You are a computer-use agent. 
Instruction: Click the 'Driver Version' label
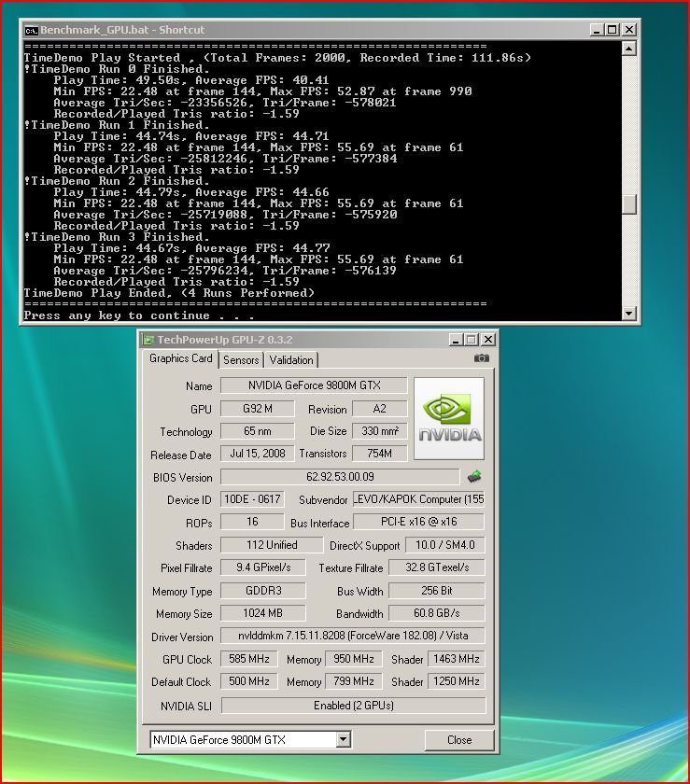(182, 637)
